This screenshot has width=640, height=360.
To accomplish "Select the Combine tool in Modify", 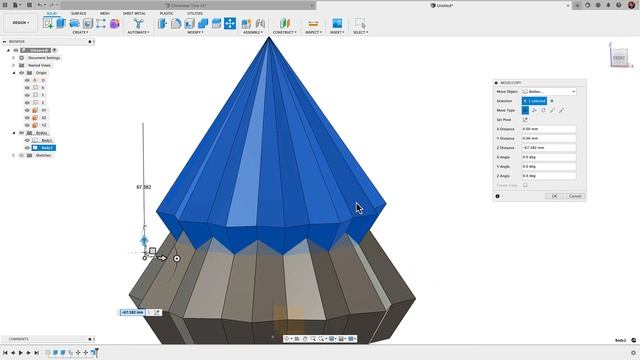I will click(x=203, y=23).
